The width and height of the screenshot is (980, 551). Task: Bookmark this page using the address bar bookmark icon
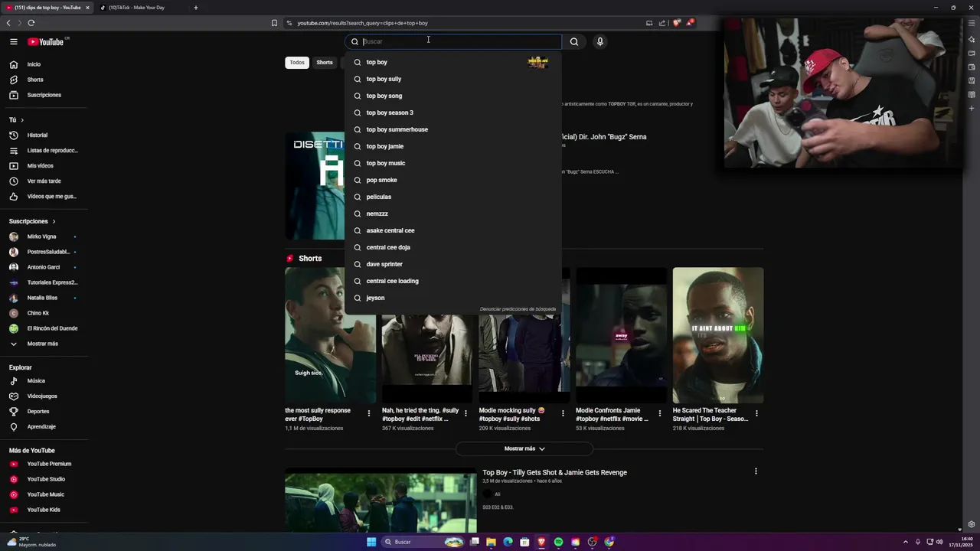274,23
